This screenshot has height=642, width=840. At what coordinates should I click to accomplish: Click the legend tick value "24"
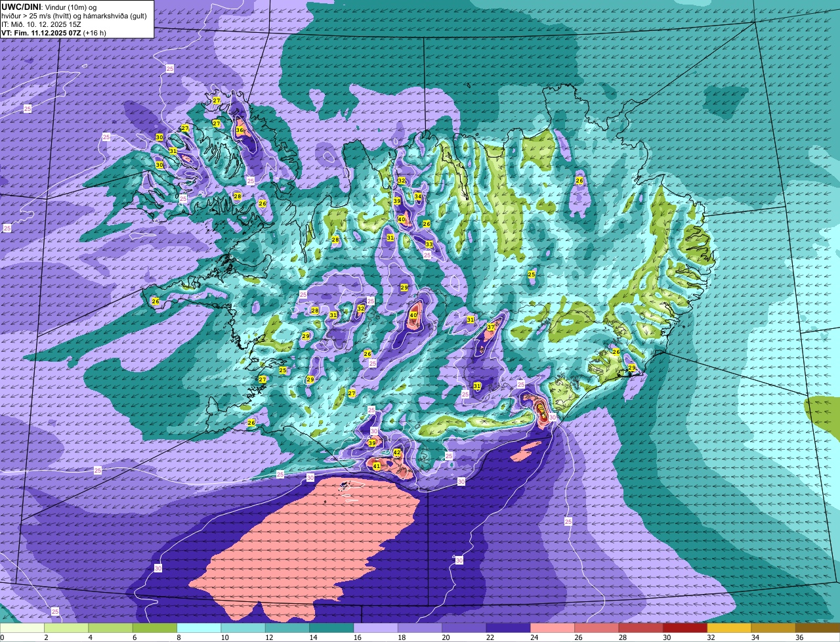[534, 637]
